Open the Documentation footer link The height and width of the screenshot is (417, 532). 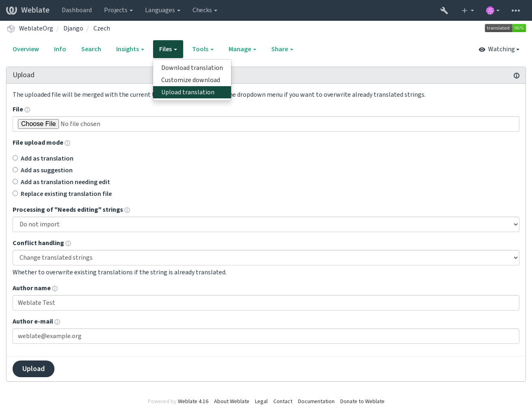point(316,402)
